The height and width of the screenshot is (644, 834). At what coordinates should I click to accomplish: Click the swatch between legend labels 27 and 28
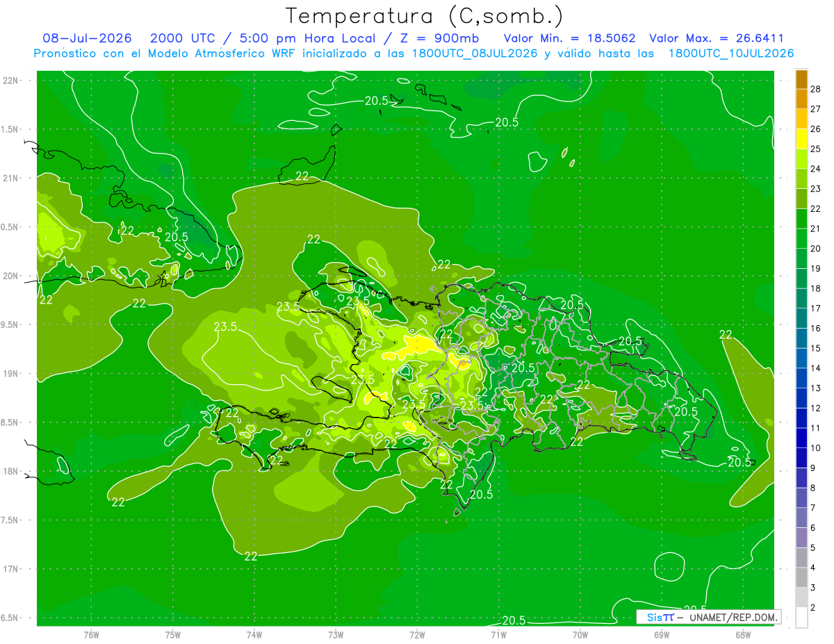(801, 99)
